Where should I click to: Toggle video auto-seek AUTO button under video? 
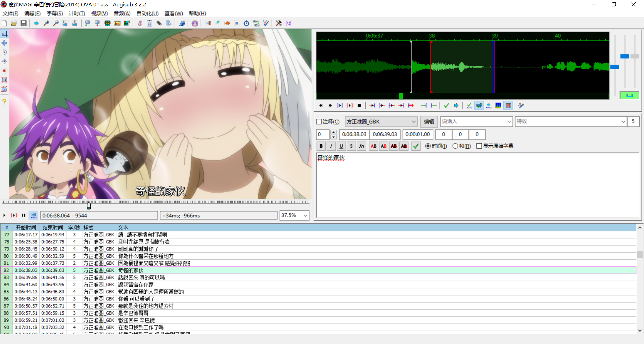point(34,215)
